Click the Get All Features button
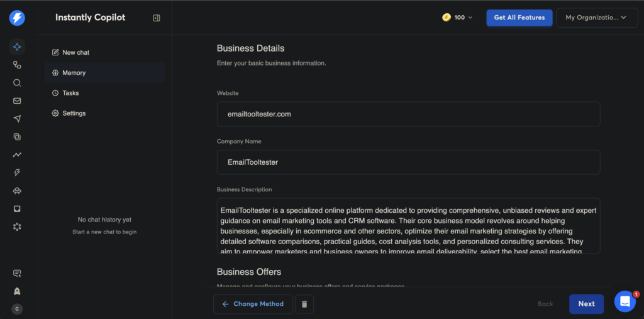Image resolution: width=644 pixels, height=319 pixels. coord(519,18)
